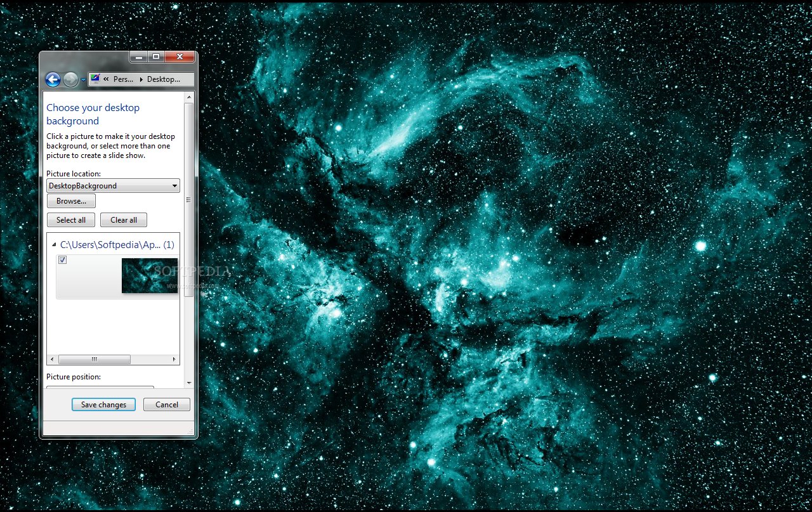Screen dimensions: 812x512
Task: Click the C:\Users\Softpedia\Ap... (1) group header
Action: (x=117, y=244)
